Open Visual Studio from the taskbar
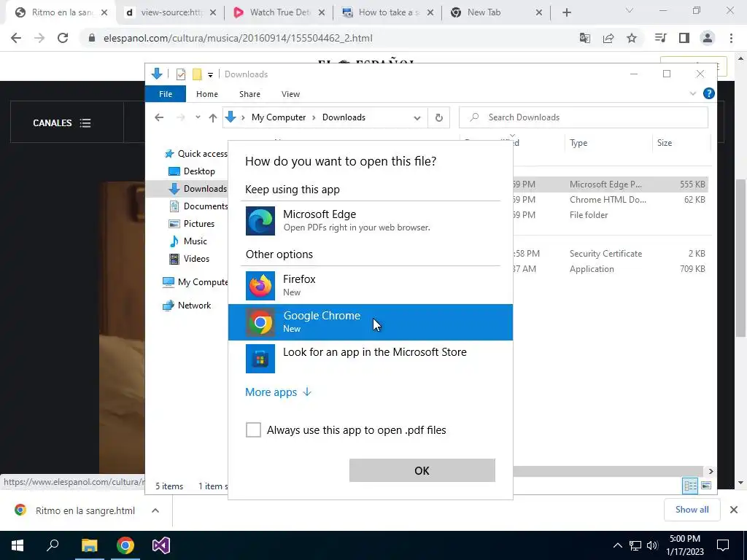 [161, 545]
